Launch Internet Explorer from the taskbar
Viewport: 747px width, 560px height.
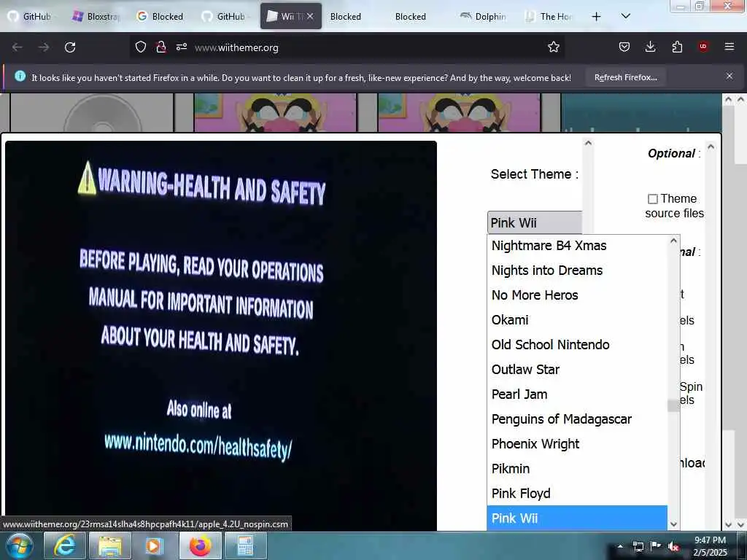click(65, 545)
